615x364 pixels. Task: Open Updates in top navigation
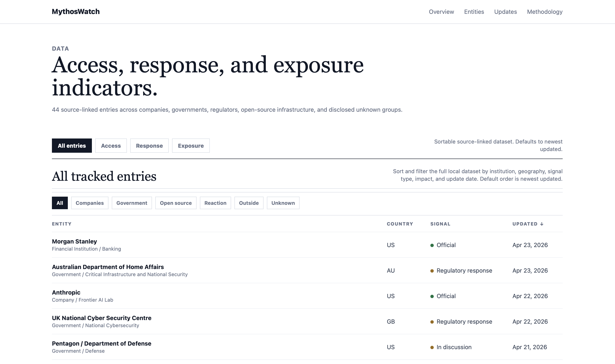tap(505, 12)
